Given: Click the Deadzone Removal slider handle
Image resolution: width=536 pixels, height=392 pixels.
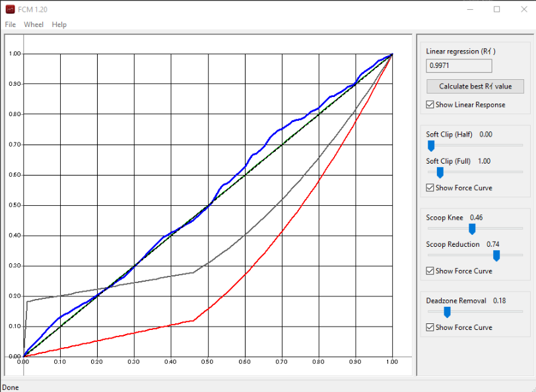Looking at the screenshot, I should (x=447, y=311).
